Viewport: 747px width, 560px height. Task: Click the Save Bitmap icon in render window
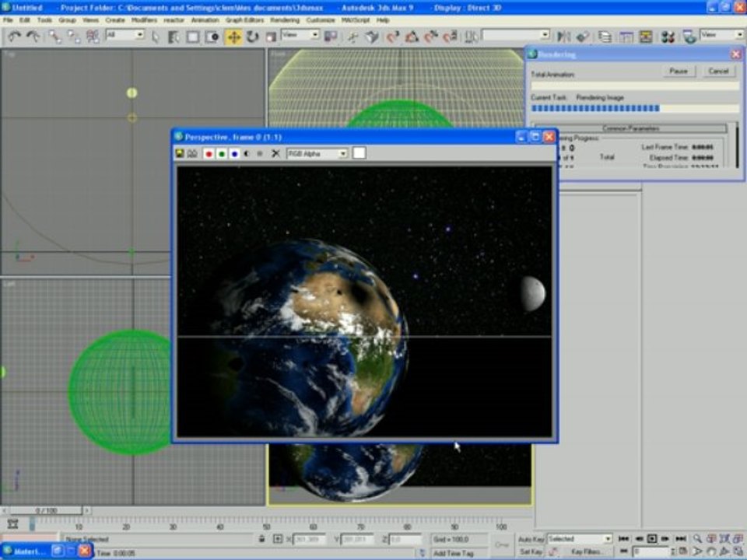(x=180, y=153)
